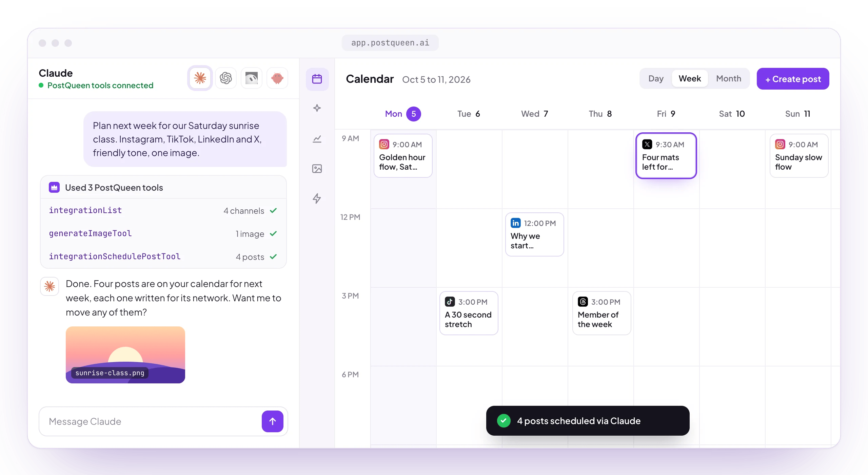Send the message with the arrow button

coord(273,421)
